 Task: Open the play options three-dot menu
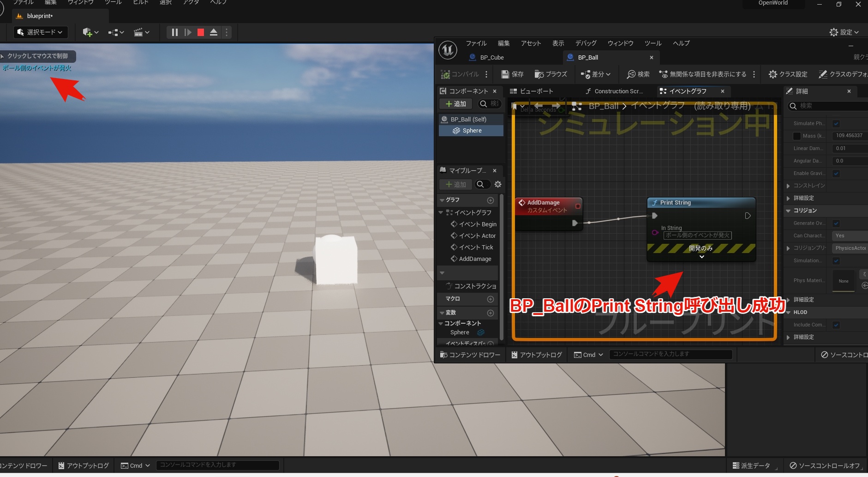click(x=226, y=32)
